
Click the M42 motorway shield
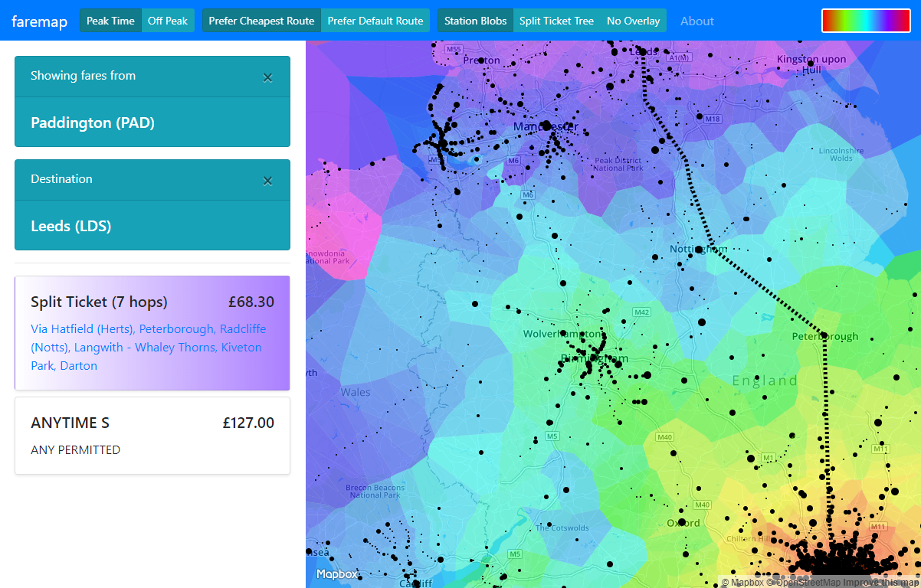641,312
